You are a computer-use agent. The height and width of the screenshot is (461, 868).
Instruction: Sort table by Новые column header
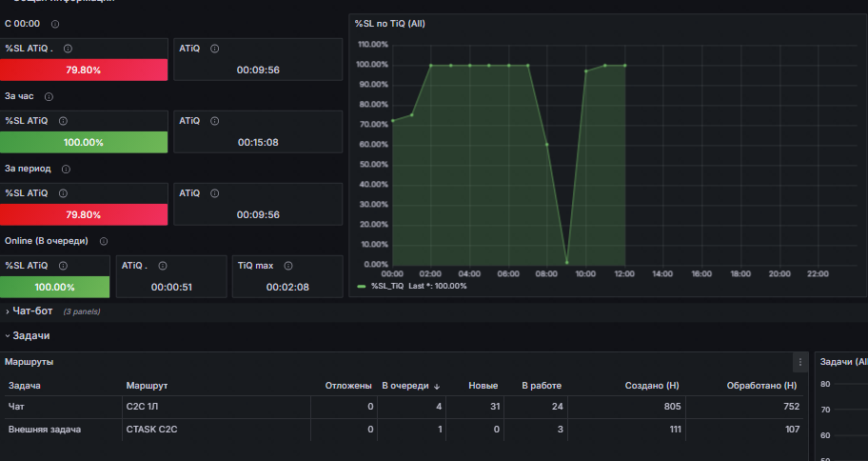[x=483, y=386]
